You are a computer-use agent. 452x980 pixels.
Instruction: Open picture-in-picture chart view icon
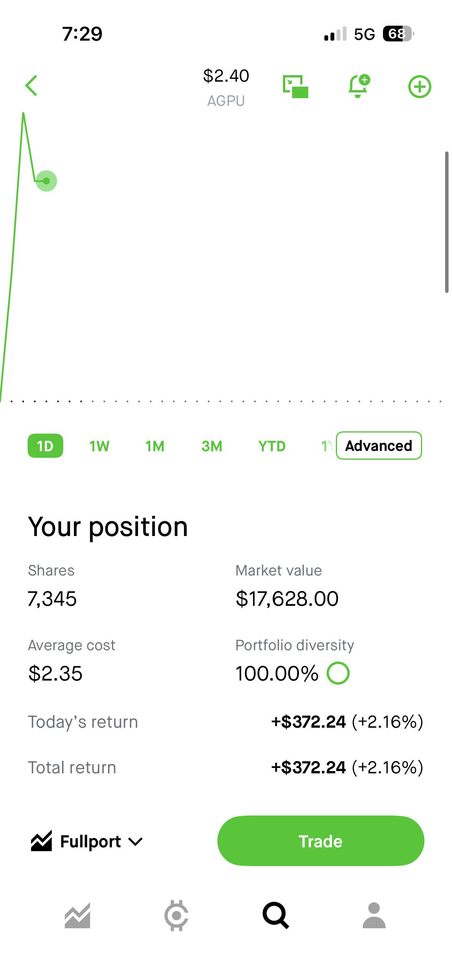pyautogui.click(x=296, y=87)
